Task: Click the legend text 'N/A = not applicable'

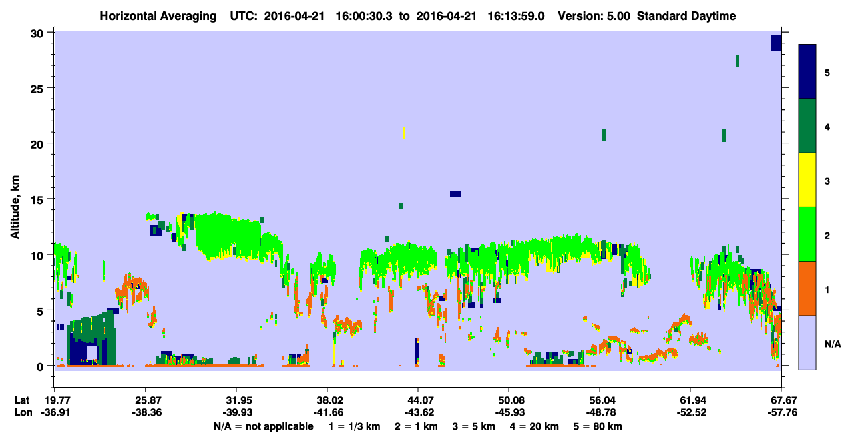Action: pyautogui.click(x=263, y=426)
